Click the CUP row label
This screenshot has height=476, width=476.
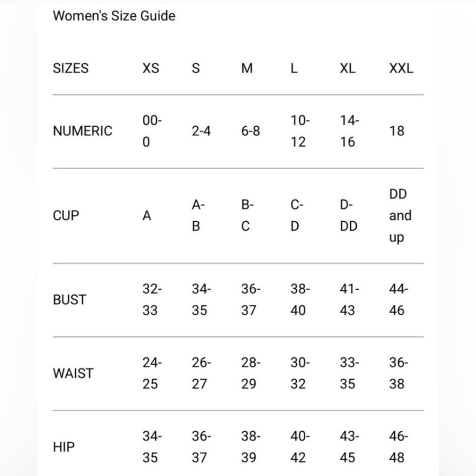click(66, 216)
